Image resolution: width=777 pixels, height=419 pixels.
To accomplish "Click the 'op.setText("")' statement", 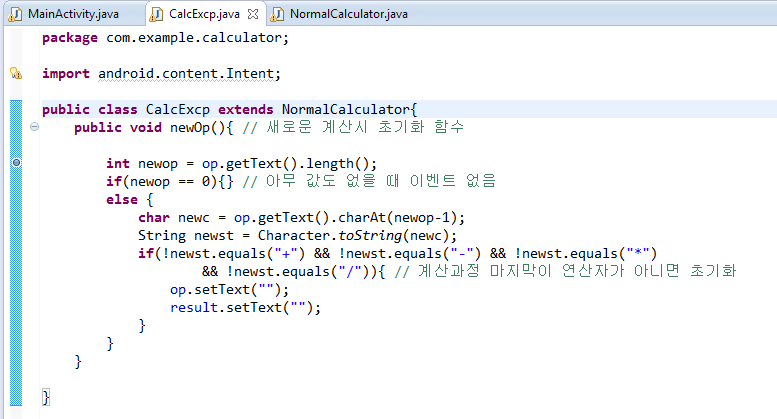I will point(229,289).
